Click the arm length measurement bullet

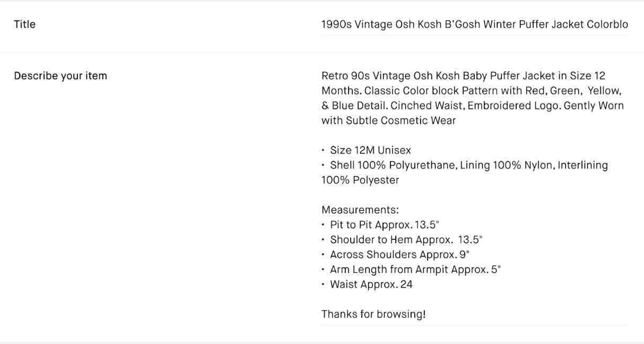[412, 269]
